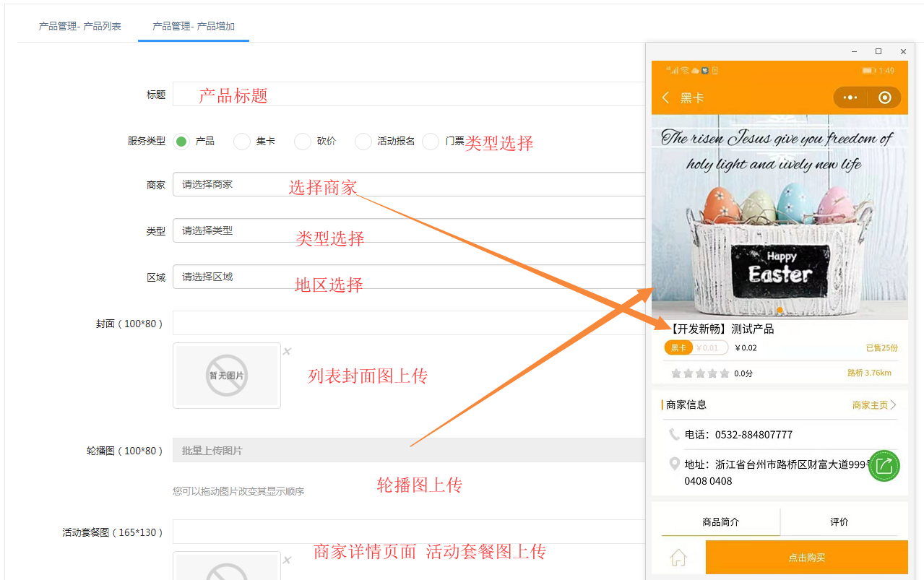Remove the 封面 placeholder image using the x
This screenshot has height=580, width=924.
287,352
